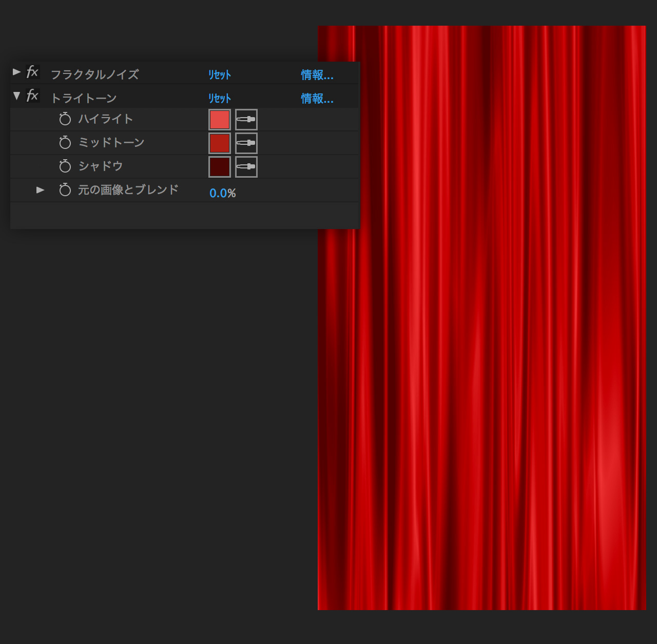657x644 pixels.
Task: Collapse the トライトーン effect properties
Action: tap(16, 96)
